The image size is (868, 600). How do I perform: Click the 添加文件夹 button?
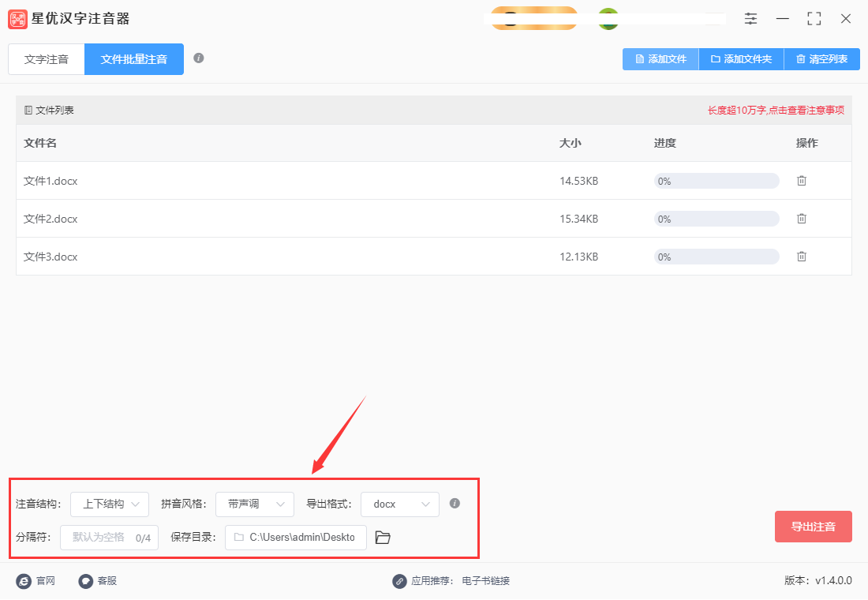tap(741, 59)
